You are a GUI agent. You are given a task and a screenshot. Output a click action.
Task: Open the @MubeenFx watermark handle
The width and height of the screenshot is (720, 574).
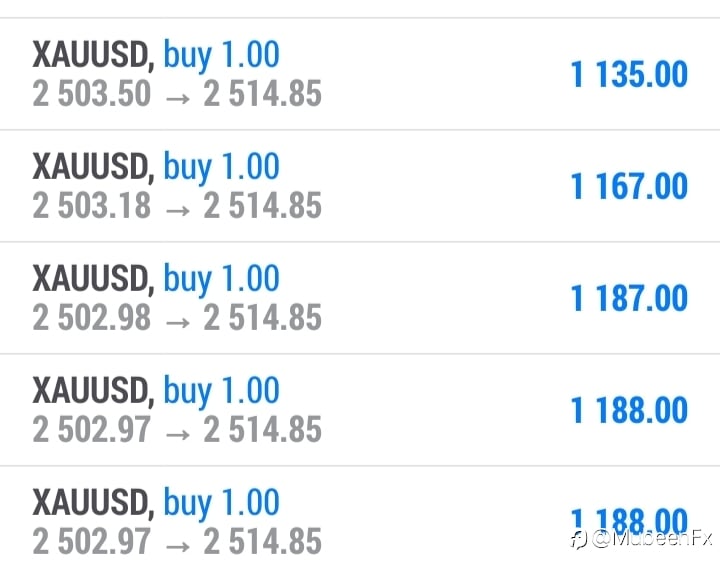[652, 538]
